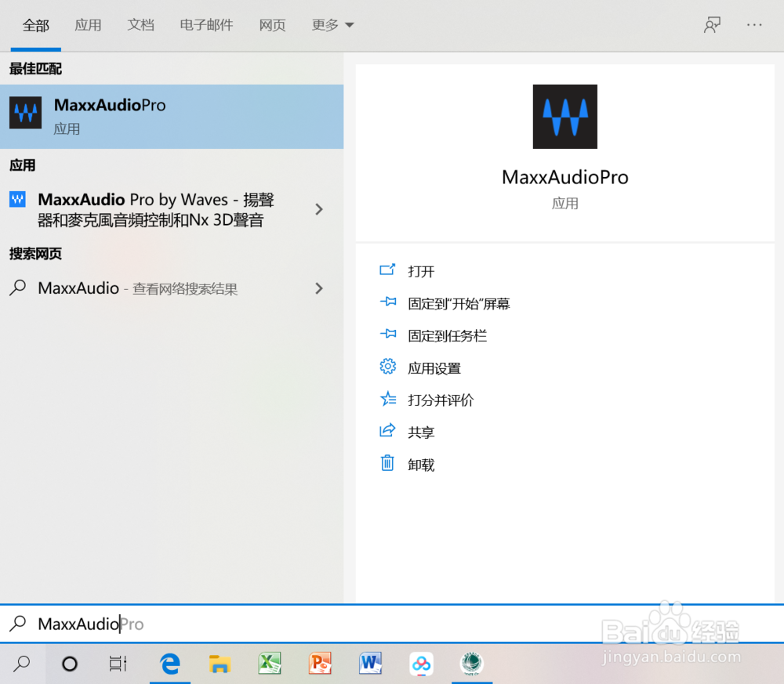Click 打开 to launch MaxxAudioPro

(x=421, y=271)
